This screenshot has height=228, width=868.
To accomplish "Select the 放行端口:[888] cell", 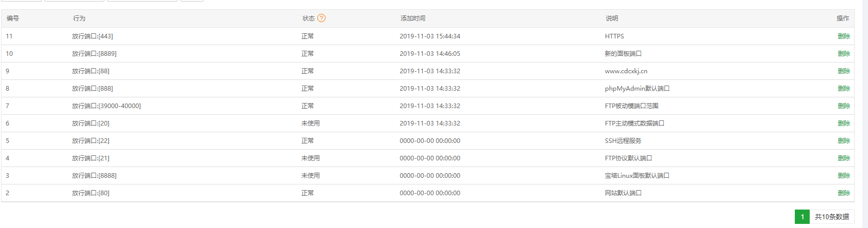I will pos(93,89).
